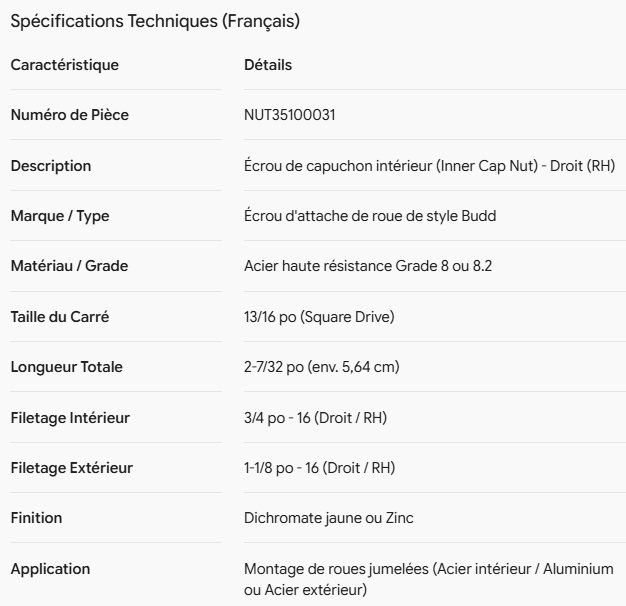626x606 pixels.
Task: Select the Caractéristique column header
Action: pos(65,65)
